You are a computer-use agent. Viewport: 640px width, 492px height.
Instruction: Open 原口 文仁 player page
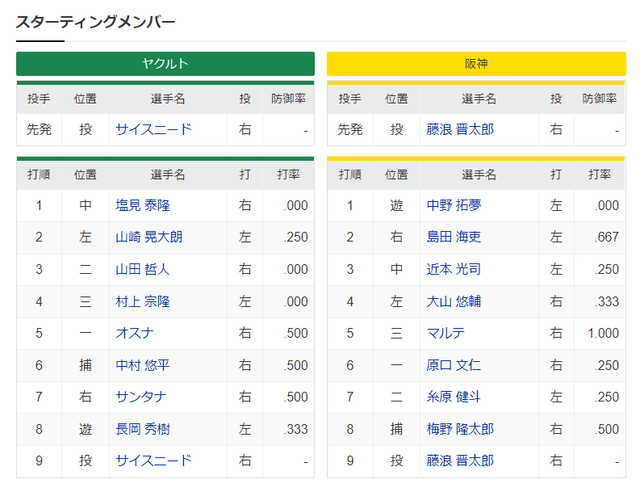tap(453, 365)
